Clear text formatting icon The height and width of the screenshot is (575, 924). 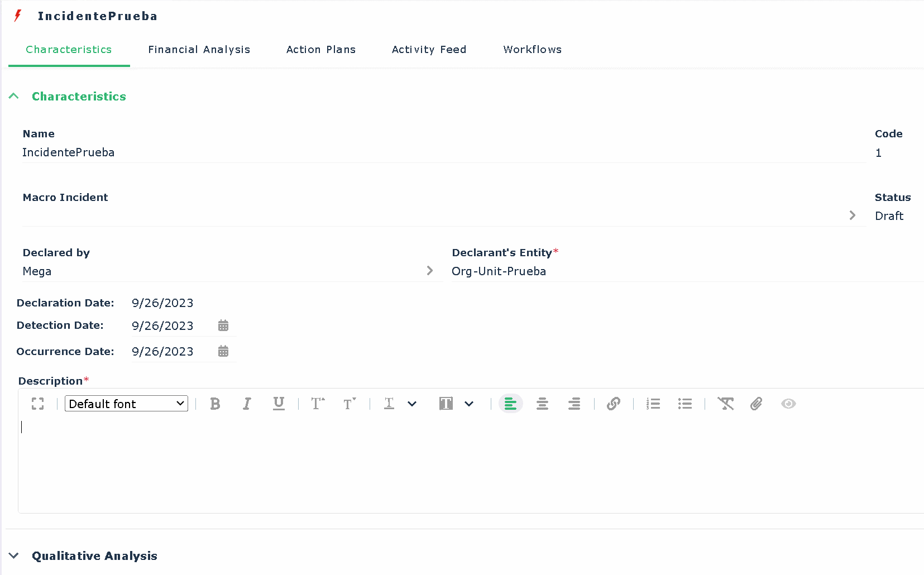725,404
